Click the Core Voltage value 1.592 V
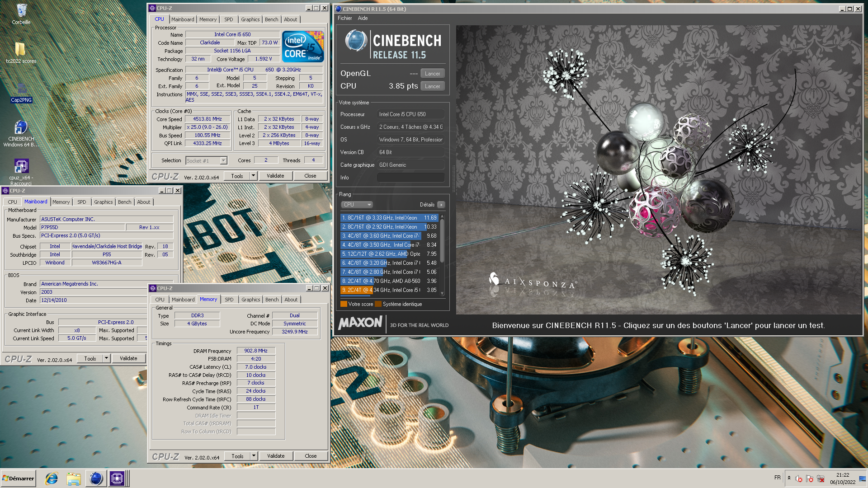This screenshot has height=488, width=868. [264, 59]
